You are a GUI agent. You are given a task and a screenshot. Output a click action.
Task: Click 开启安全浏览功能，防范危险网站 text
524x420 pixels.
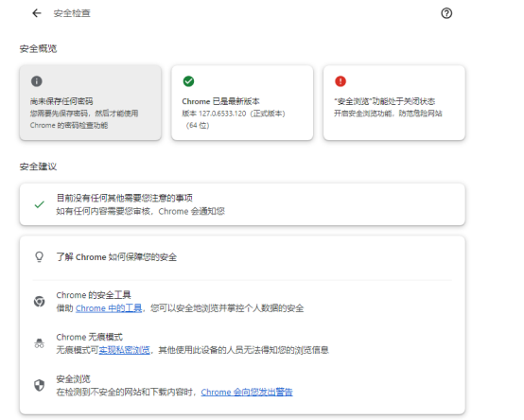coord(388,114)
